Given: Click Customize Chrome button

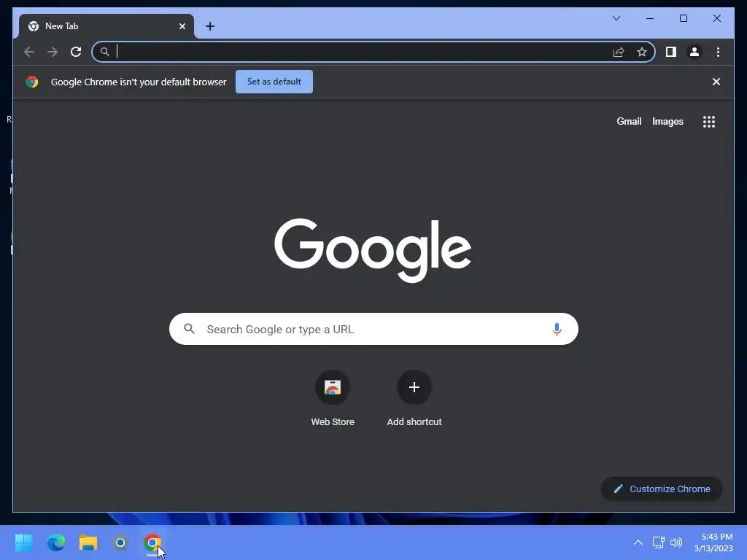Looking at the screenshot, I should pos(662,489).
